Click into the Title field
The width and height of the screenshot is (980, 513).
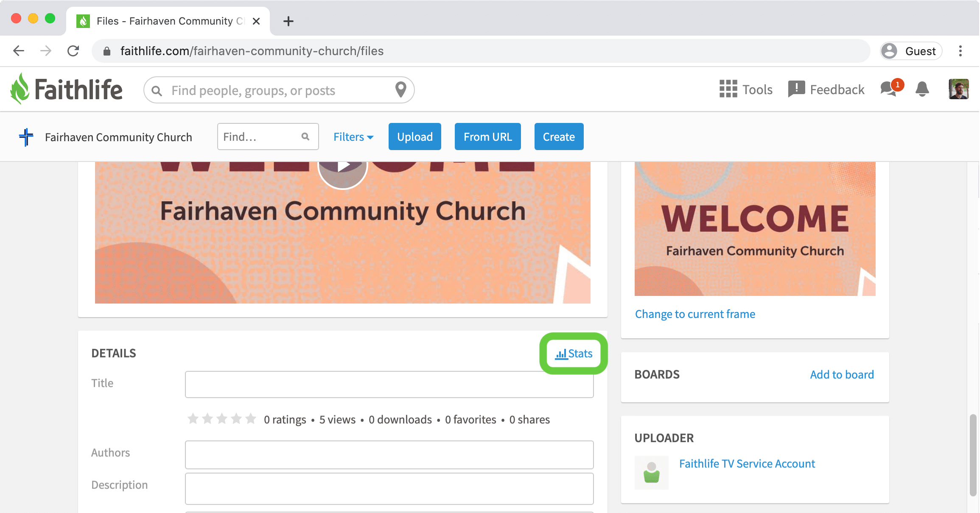pos(389,384)
